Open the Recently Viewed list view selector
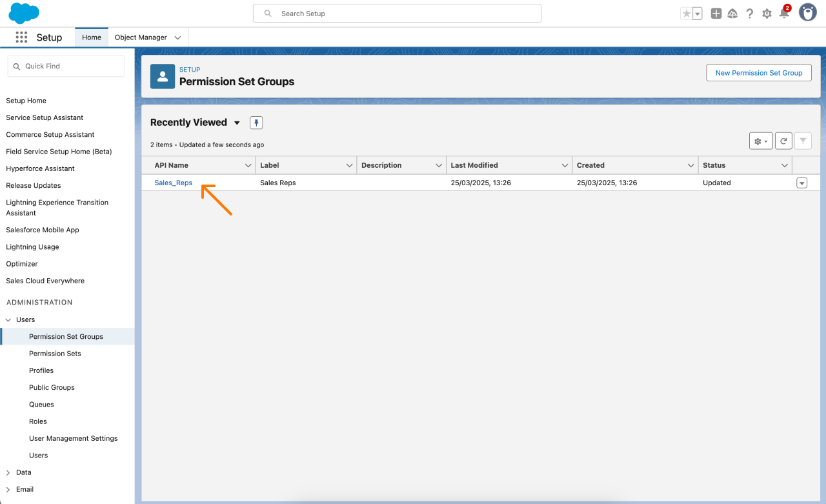Screen dimensions: 826x504 click(237, 123)
